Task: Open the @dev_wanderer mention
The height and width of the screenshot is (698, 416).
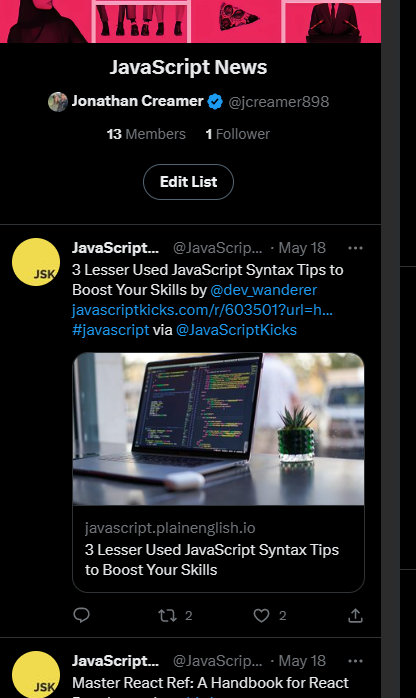Action: click(263, 290)
